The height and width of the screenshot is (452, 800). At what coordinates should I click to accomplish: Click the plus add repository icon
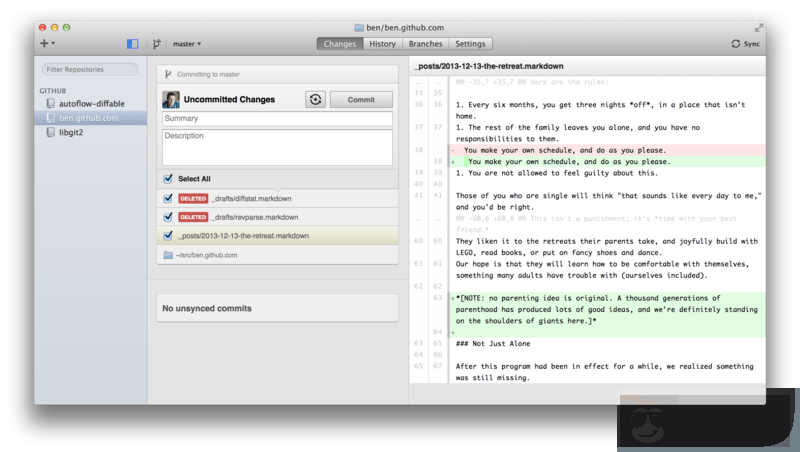tap(44, 44)
